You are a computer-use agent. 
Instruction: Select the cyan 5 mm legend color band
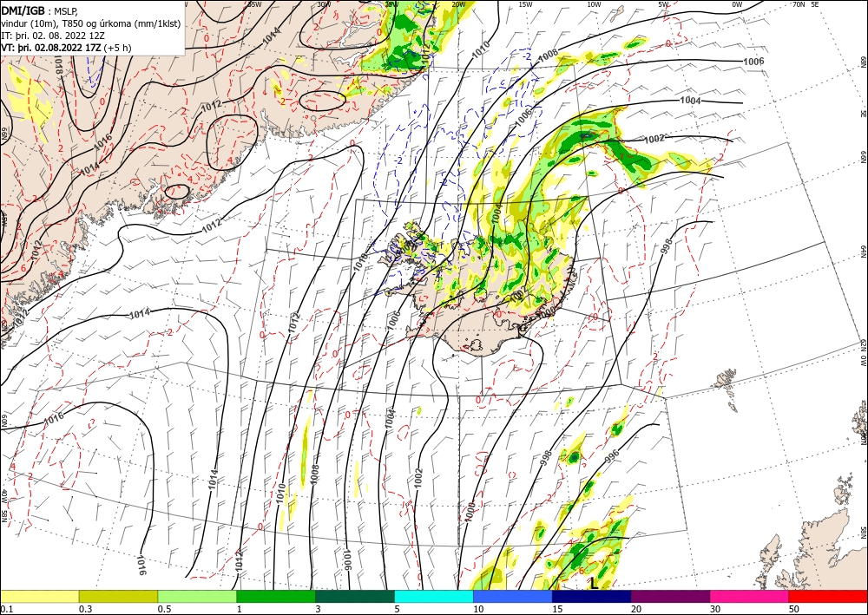pyautogui.click(x=434, y=596)
